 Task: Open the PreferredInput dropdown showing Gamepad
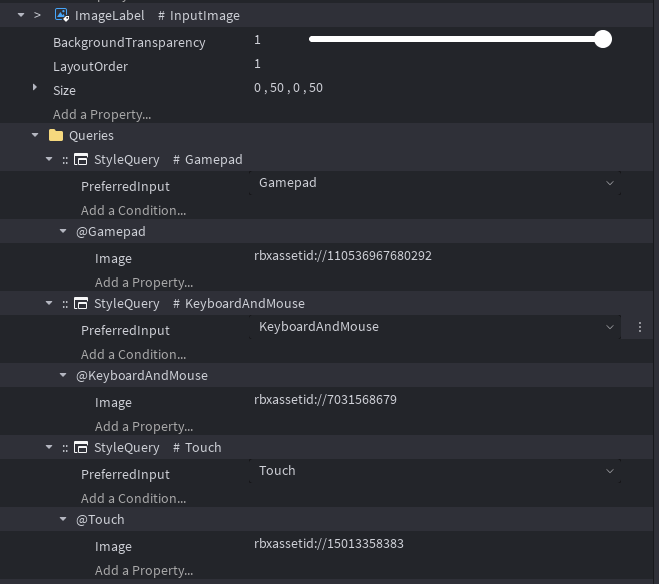(x=610, y=183)
